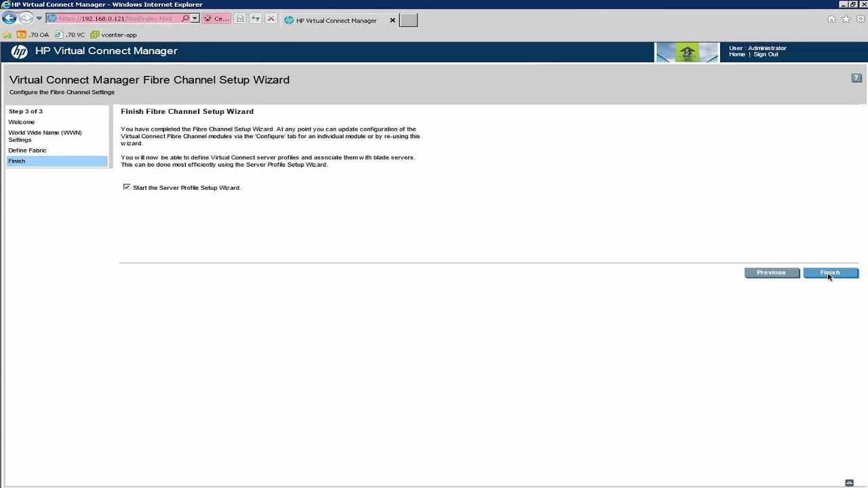Open the vcenter-app favorite
Image resolution: width=868 pixels, height=488 pixels.
pos(114,35)
